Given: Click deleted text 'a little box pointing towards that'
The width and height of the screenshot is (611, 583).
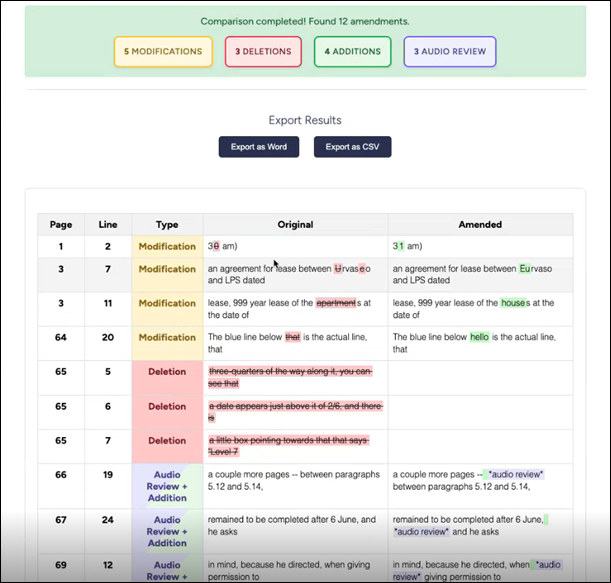Looking at the screenshot, I should pos(289,446).
